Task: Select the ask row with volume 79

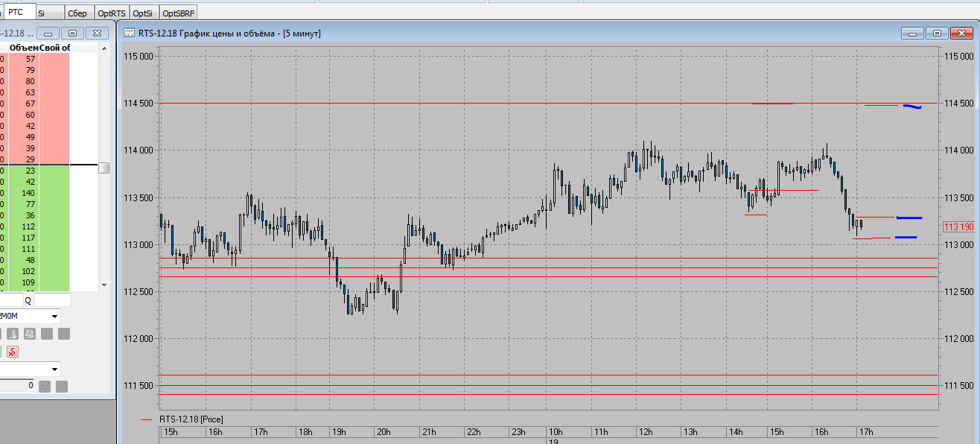Action: (x=34, y=70)
